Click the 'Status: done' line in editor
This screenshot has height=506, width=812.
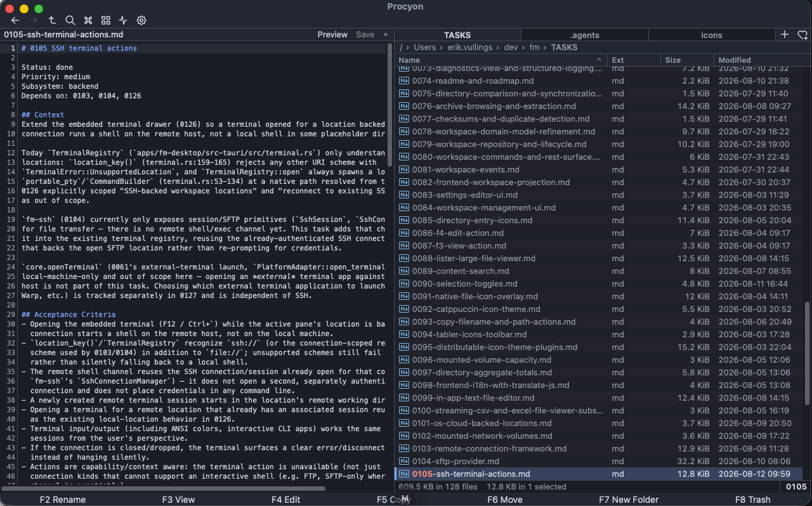[x=47, y=67]
